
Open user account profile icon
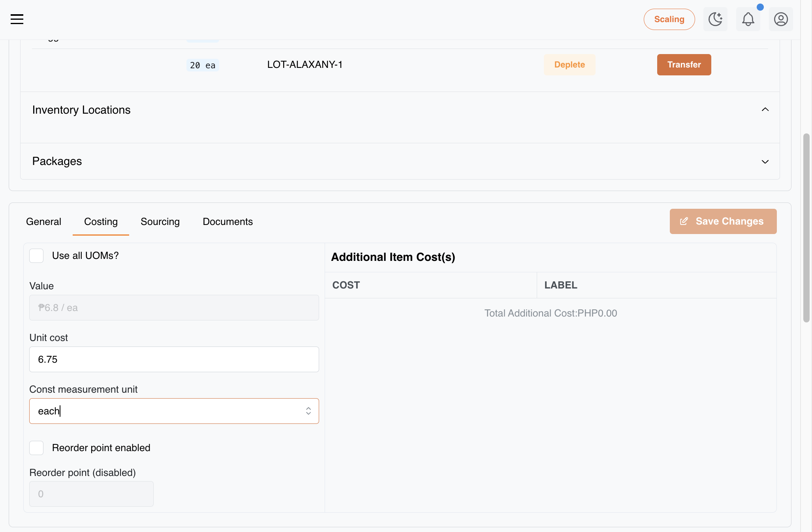[781, 19]
